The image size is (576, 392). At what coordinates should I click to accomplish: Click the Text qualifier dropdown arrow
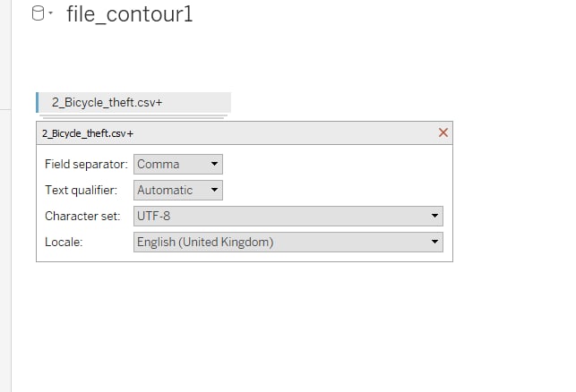click(x=214, y=190)
